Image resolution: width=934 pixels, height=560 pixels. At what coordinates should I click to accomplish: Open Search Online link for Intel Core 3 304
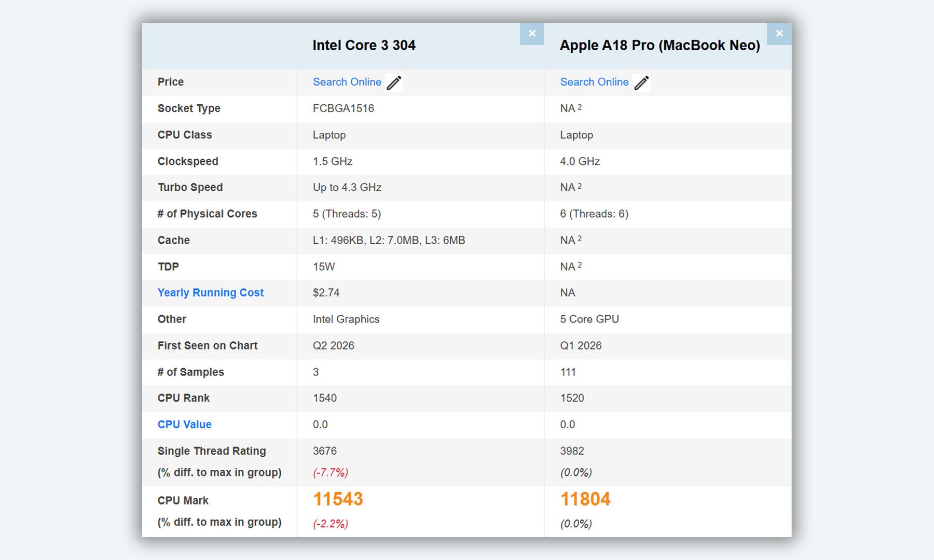click(347, 82)
